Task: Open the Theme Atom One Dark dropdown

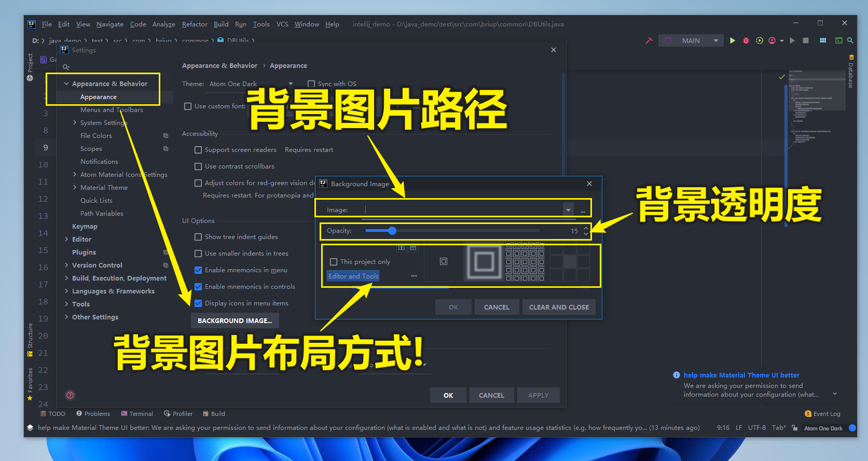Action: (x=251, y=84)
